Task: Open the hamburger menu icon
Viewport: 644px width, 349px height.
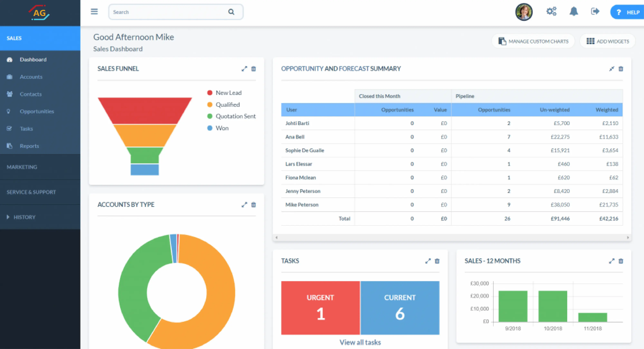Action: 94,11
